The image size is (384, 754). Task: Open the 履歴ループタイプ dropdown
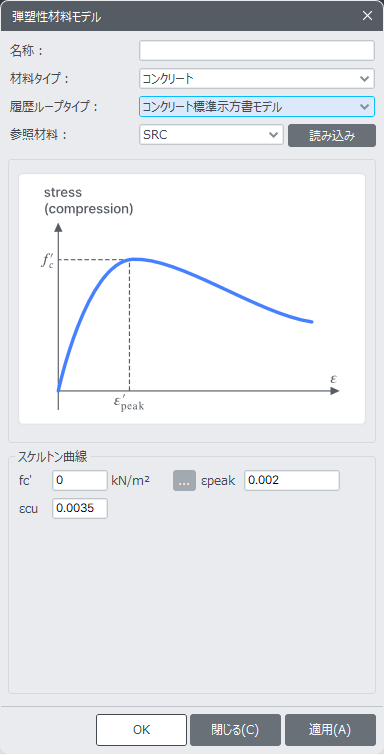click(257, 107)
